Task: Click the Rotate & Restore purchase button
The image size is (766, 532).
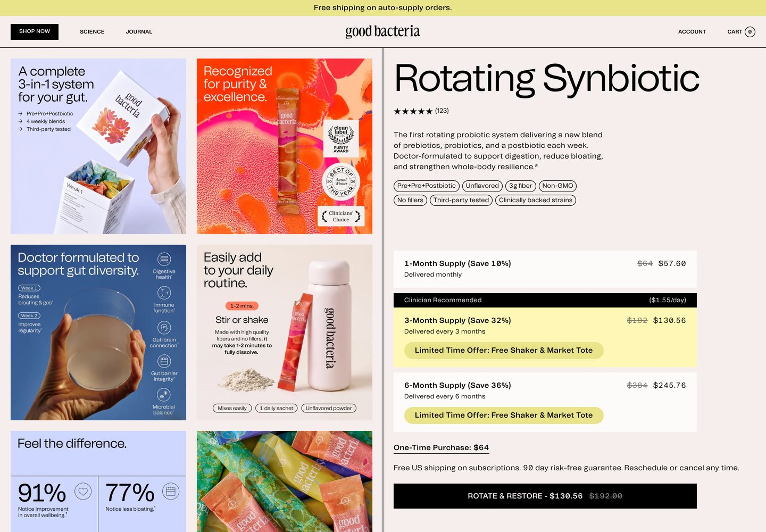Action: pos(545,496)
